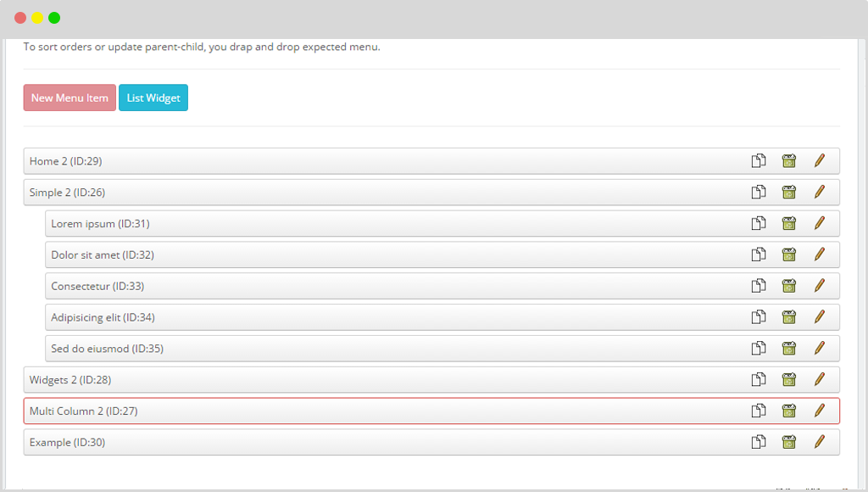The height and width of the screenshot is (492, 868).
Task: Duplicate the Example menu item
Action: click(x=759, y=442)
